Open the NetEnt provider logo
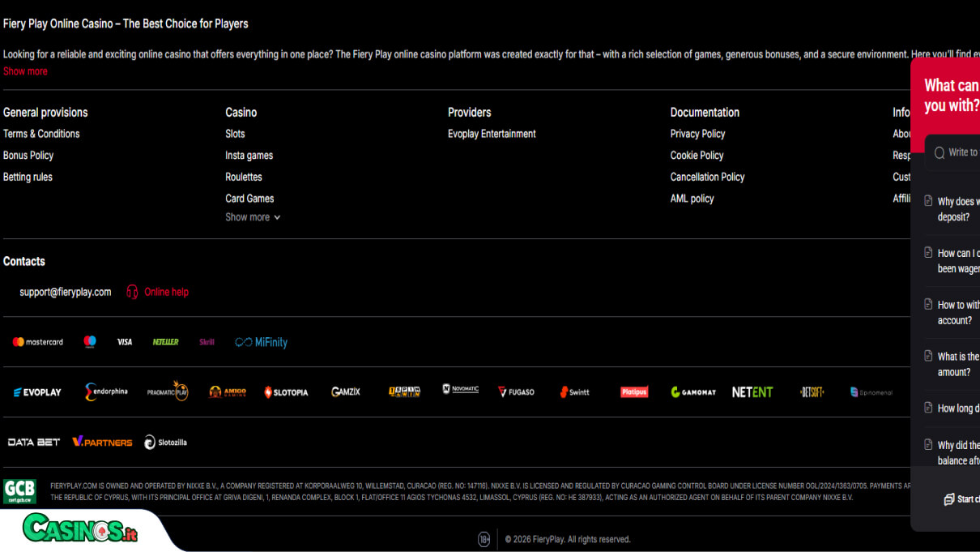 point(752,392)
